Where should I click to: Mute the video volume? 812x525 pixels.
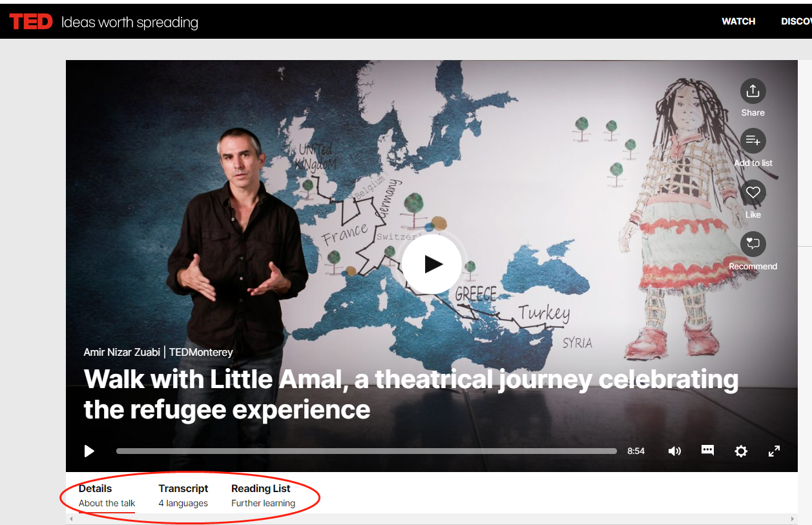tap(674, 451)
